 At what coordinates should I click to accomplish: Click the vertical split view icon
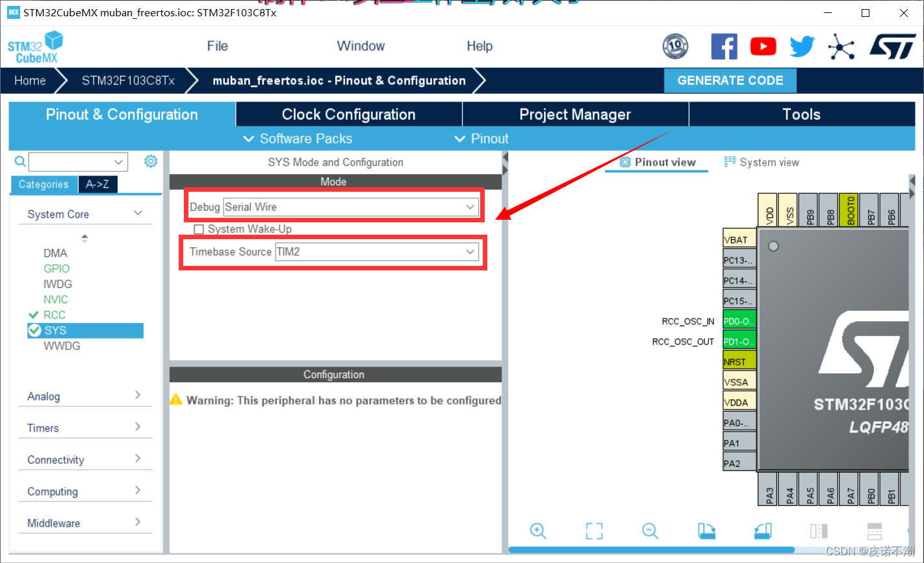pos(819,531)
